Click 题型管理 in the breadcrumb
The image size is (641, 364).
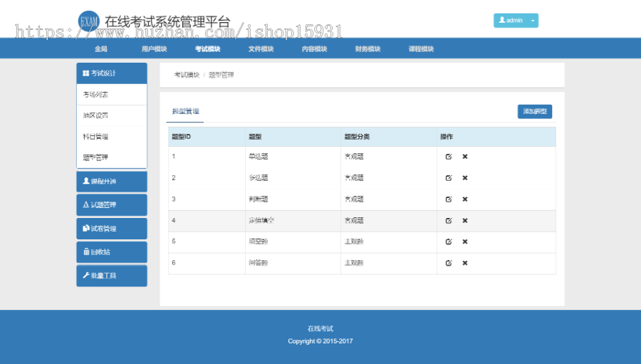tap(222, 75)
